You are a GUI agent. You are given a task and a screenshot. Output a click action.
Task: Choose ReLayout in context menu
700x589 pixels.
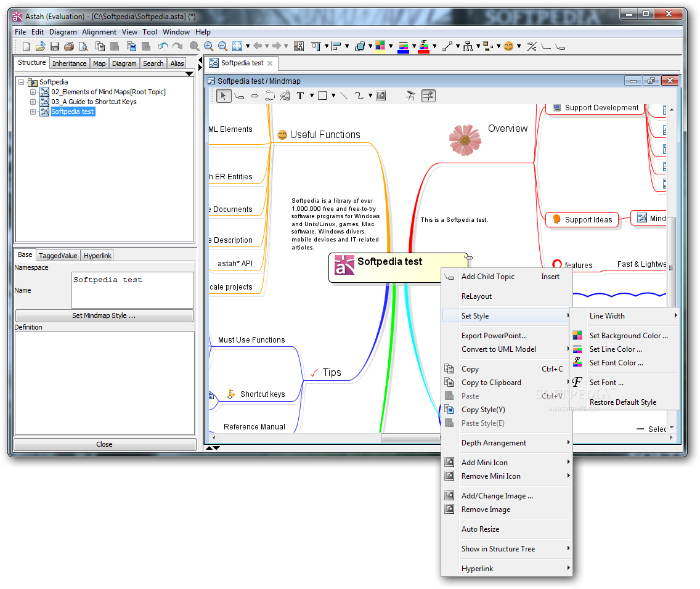[x=507, y=296]
